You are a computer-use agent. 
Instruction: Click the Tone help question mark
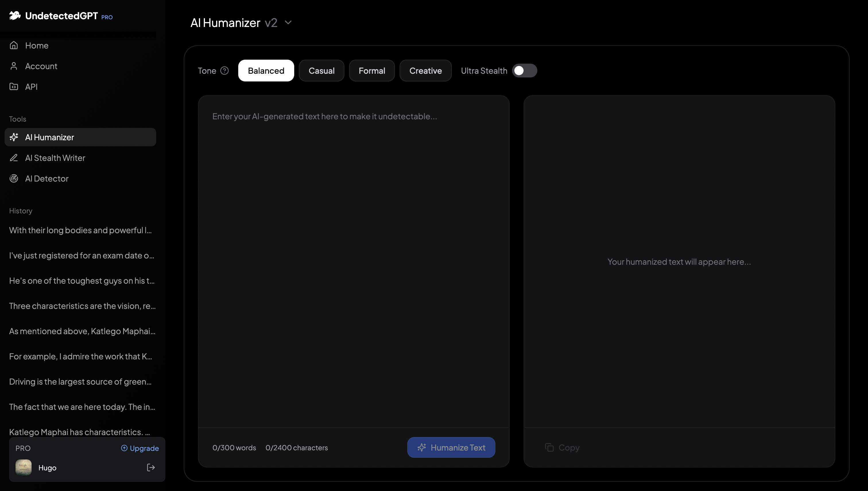click(224, 71)
